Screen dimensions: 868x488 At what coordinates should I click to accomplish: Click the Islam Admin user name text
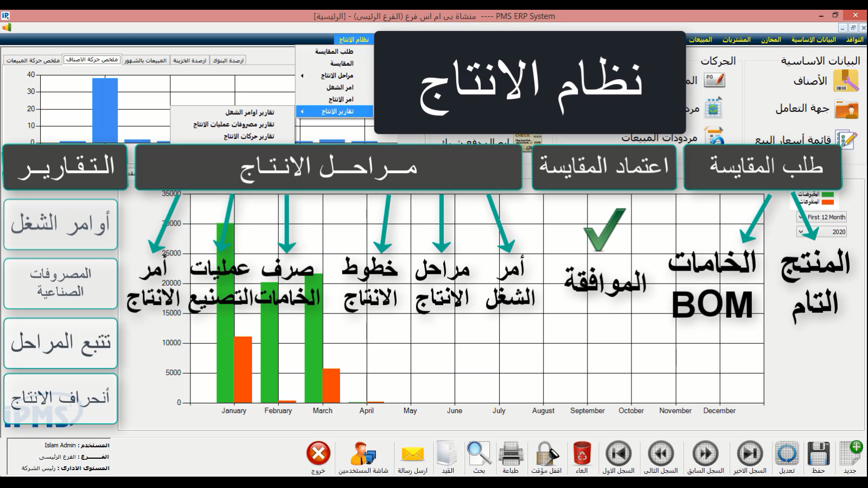60,445
